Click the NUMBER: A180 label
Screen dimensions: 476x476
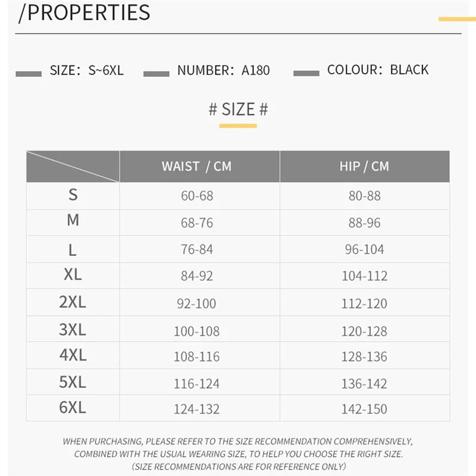pyautogui.click(x=223, y=70)
